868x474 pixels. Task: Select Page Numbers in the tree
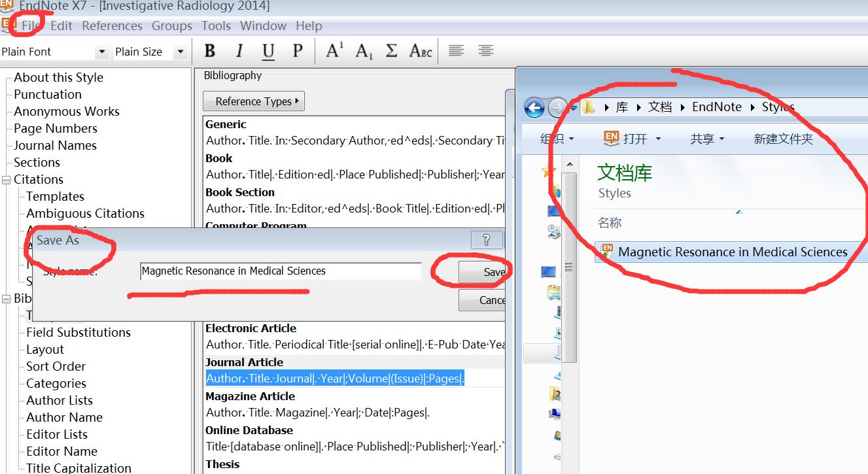click(56, 128)
